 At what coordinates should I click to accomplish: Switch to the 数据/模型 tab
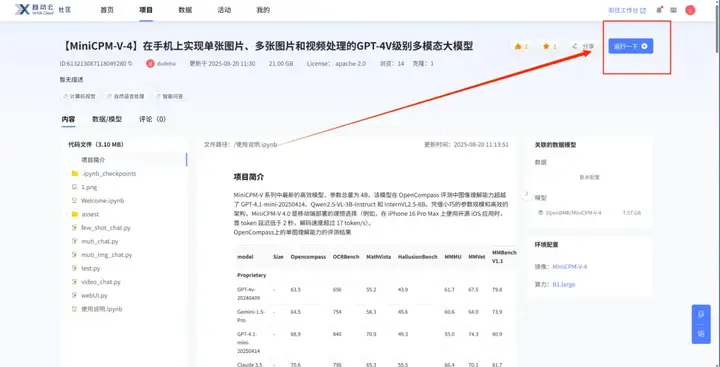[107, 119]
